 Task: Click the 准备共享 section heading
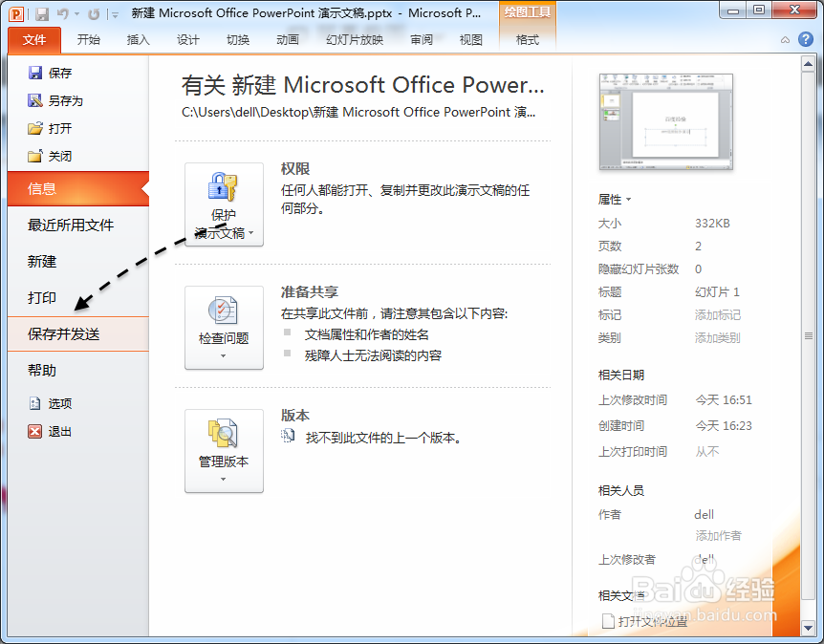309,292
